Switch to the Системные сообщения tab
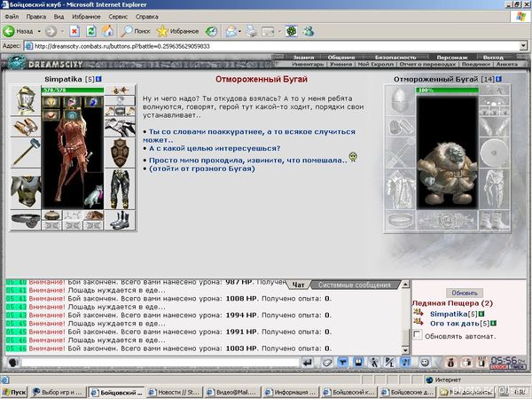The width and height of the screenshot is (532, 399). coord(354,285)
